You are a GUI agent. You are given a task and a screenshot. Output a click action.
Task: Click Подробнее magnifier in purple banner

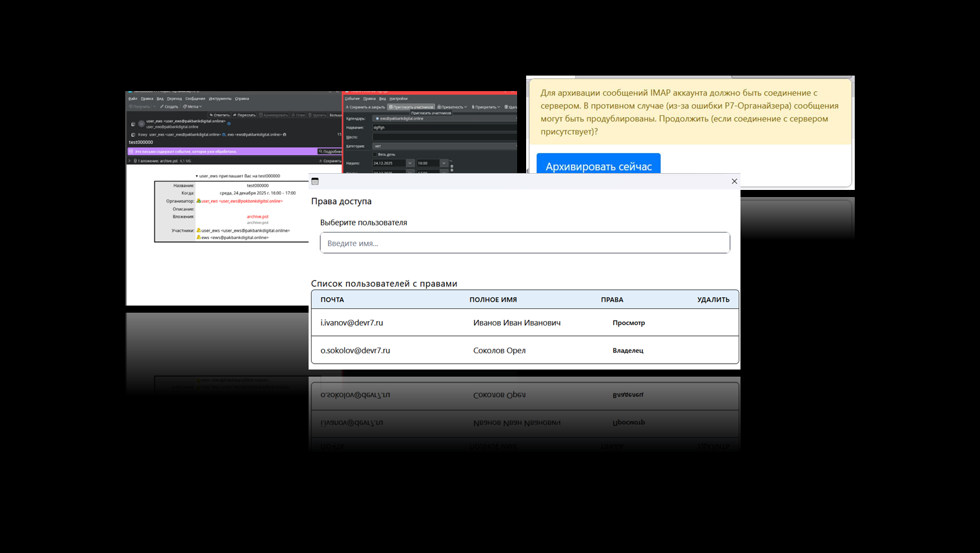[x=321, y=151]
